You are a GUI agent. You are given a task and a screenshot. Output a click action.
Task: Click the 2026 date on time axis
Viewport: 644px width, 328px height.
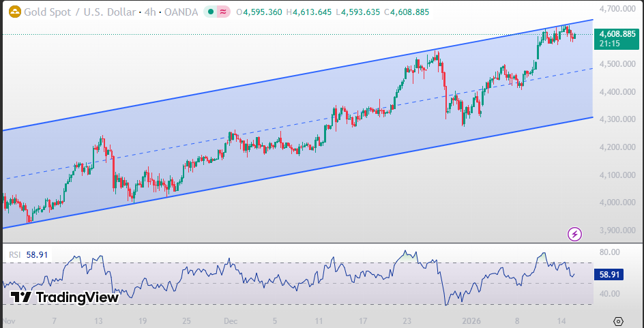point(471,320)
